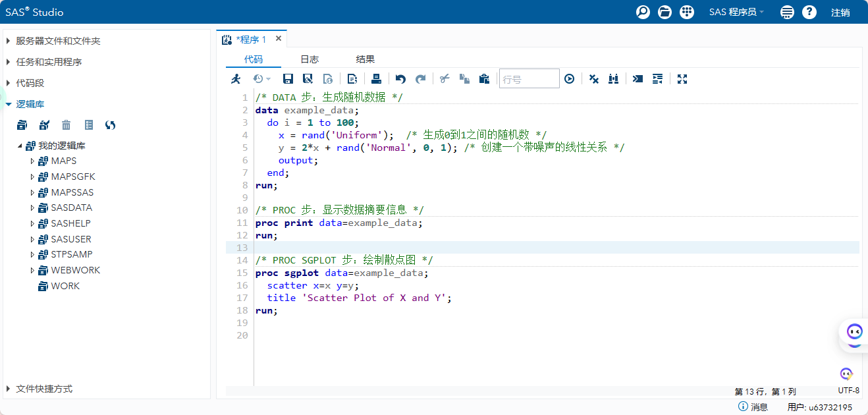Viewport: 868px width, 415px height.
Task: Expand the SASHELP library node
Action: 32,223
